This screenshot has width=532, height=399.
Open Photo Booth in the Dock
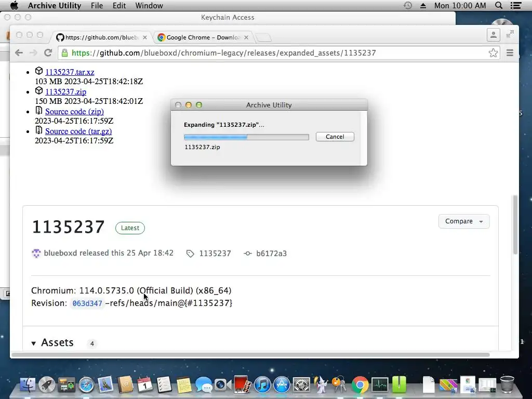pyautogui.click(x=242, y=385)
